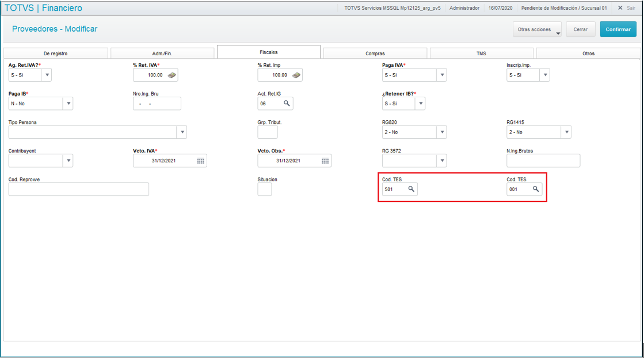Click TOTVS Servicios MSSQL environment text
Screen dimensions: 644x358
pos(393,8)
